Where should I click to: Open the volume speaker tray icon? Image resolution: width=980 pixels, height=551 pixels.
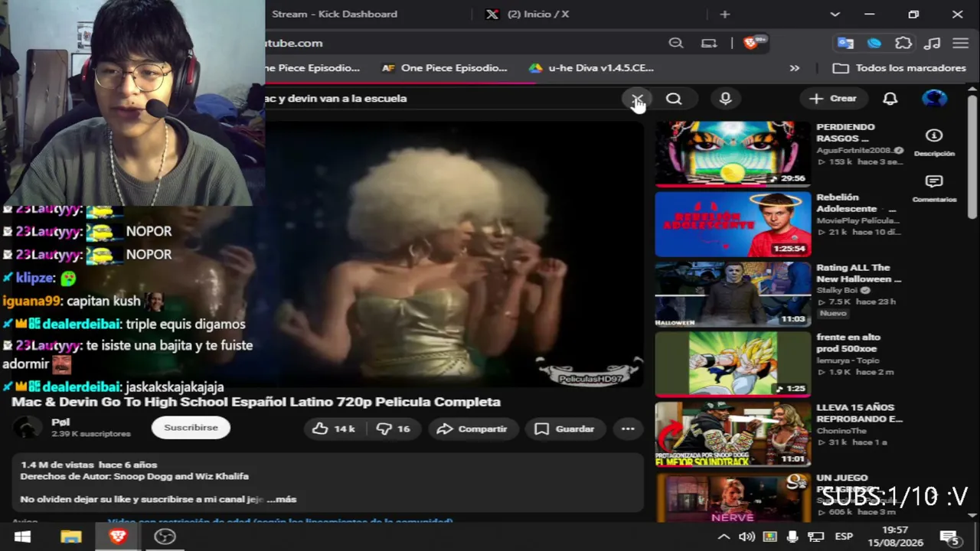[x=746, y=537]
